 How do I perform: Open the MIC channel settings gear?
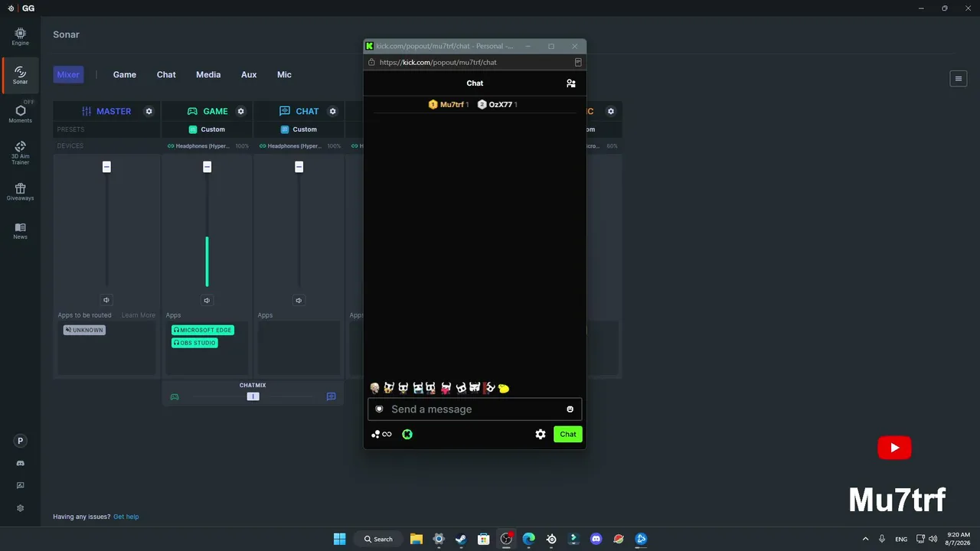(x=610, y=111)
